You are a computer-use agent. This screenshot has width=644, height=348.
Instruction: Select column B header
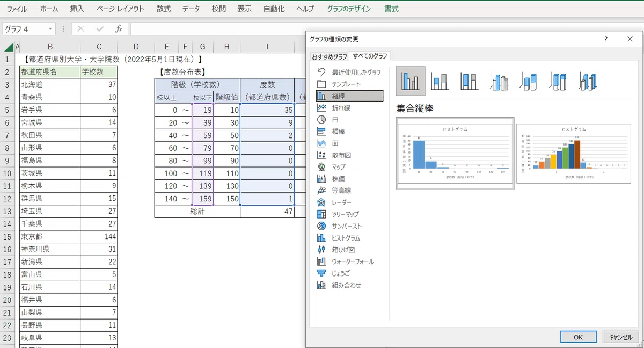coord(49,47)
